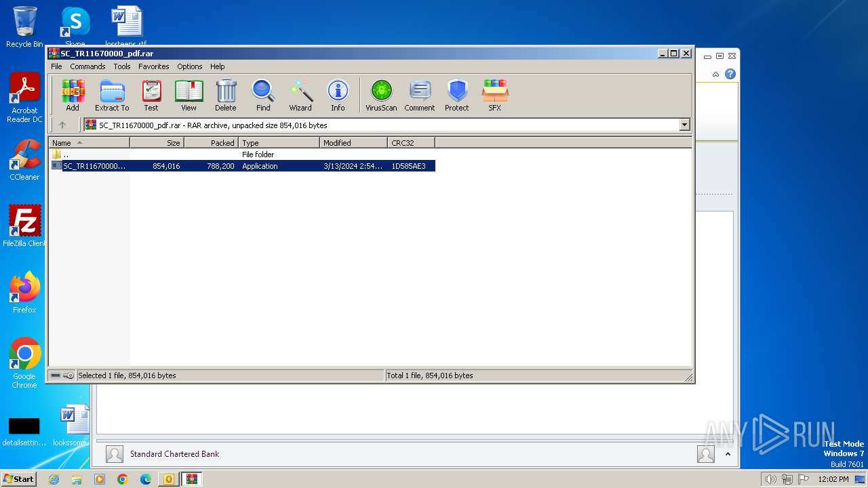Screen dimensions: 868x488
Task: Click the Extract To toolbar icon
Action: click(x=112, y=96)
